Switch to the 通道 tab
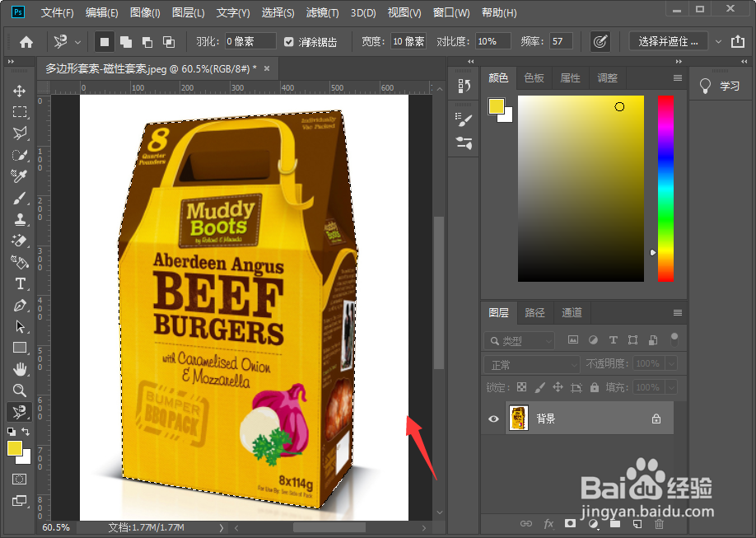Viewport: 756px width, 538px height. (572, 313)
